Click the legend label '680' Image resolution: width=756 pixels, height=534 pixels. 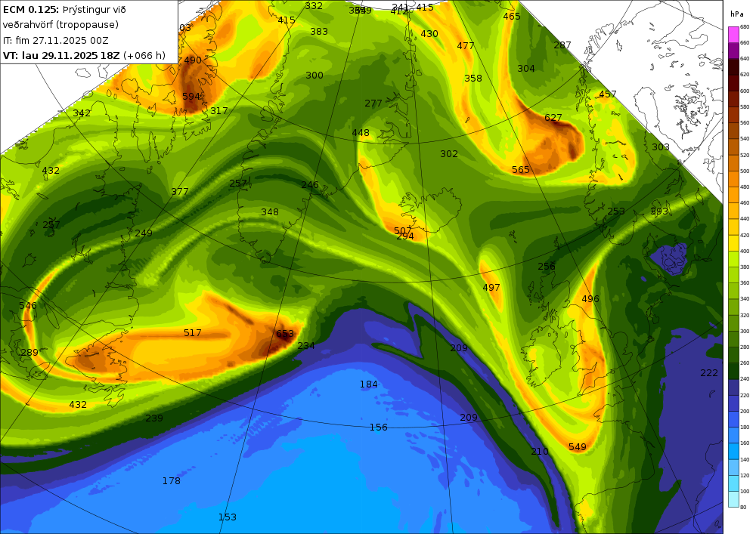click(745, 27)
